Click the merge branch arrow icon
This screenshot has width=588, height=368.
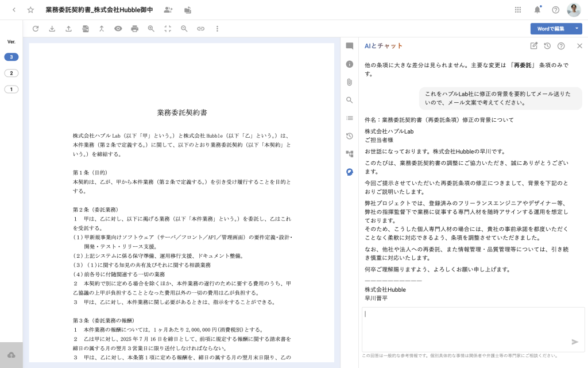coord(102,29)
